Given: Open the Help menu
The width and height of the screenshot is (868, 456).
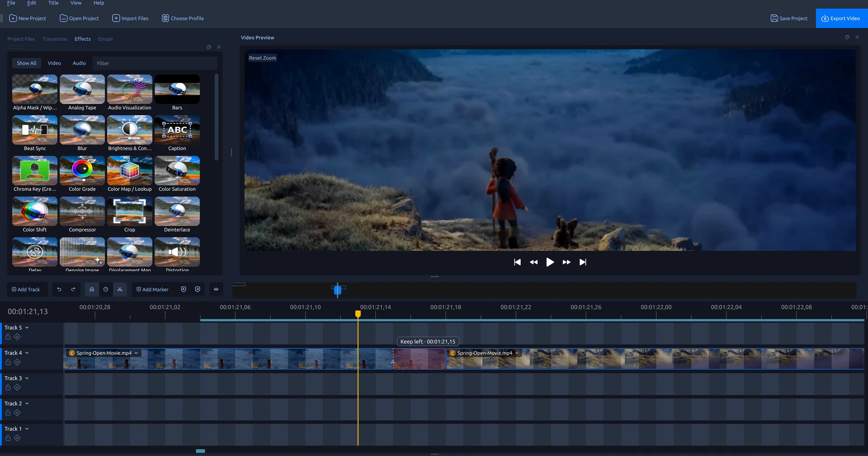Looking at the screenshot, I should pyautogui.click(x=99, y=3).
